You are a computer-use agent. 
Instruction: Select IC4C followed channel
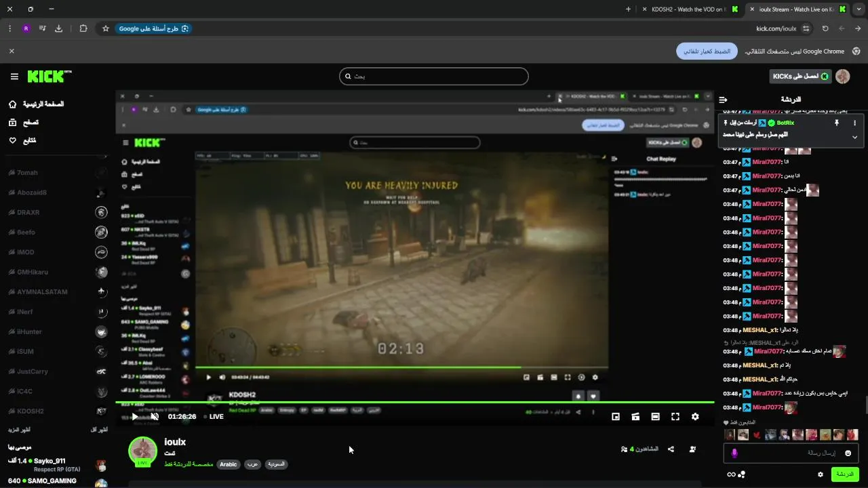pyautogui.click(x=58, y=391)
